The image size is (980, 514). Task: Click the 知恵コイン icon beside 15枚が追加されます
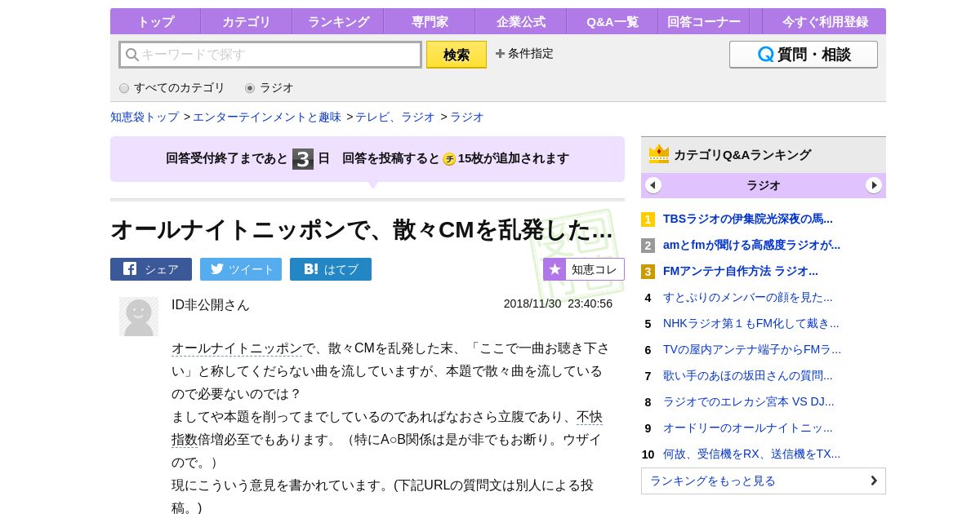coord(449,159)
